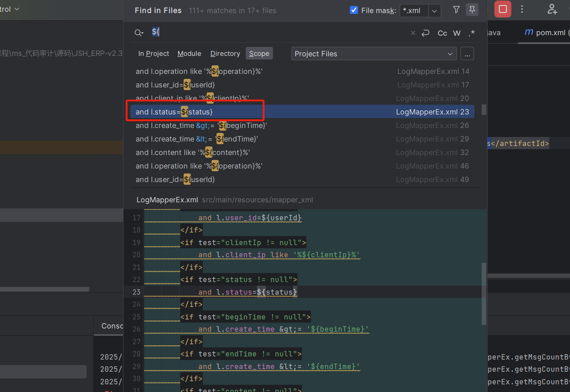Select the Scope tab
570x392 pixels.
click(259, 54)
